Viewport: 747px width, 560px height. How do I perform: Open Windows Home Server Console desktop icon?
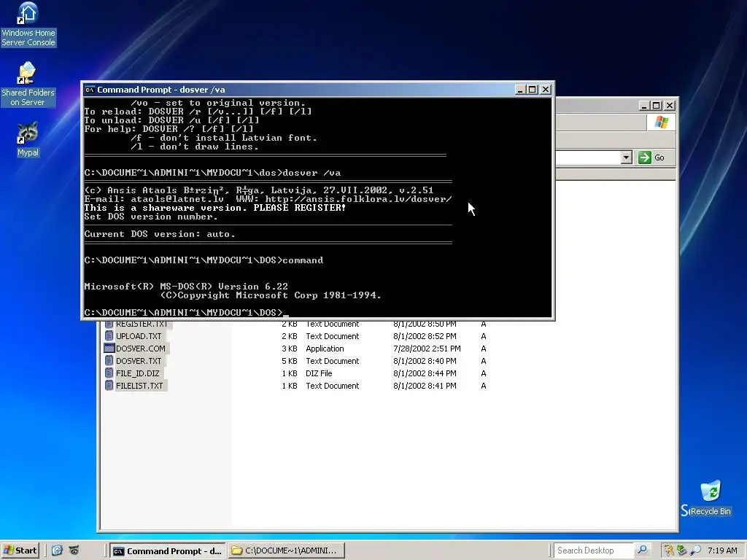coord(28,24)
